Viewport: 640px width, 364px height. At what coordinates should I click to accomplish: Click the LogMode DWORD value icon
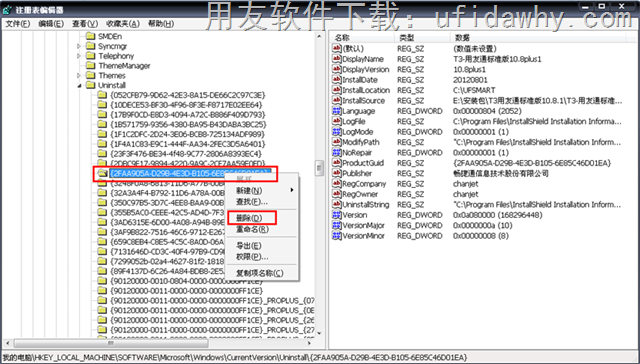pos(336,132)
